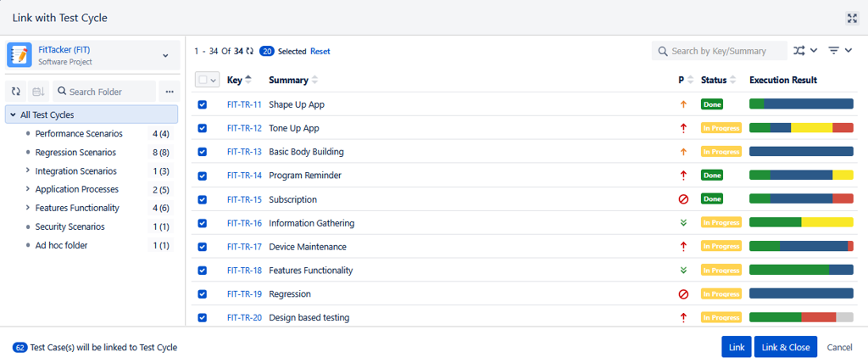The image size is (868, 363).
Task: Click the Link button
Action: [737, 347]
